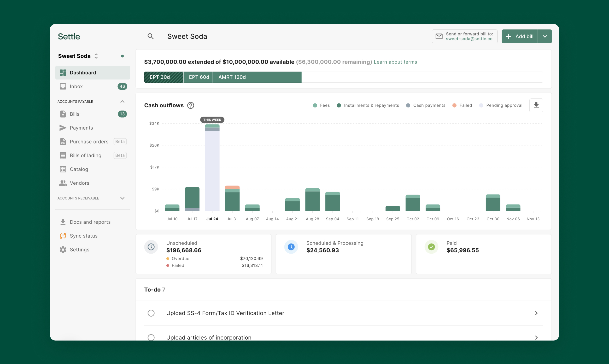Download cash outflows chart data
Screen dimensions: 609x364
pos(536,105)
